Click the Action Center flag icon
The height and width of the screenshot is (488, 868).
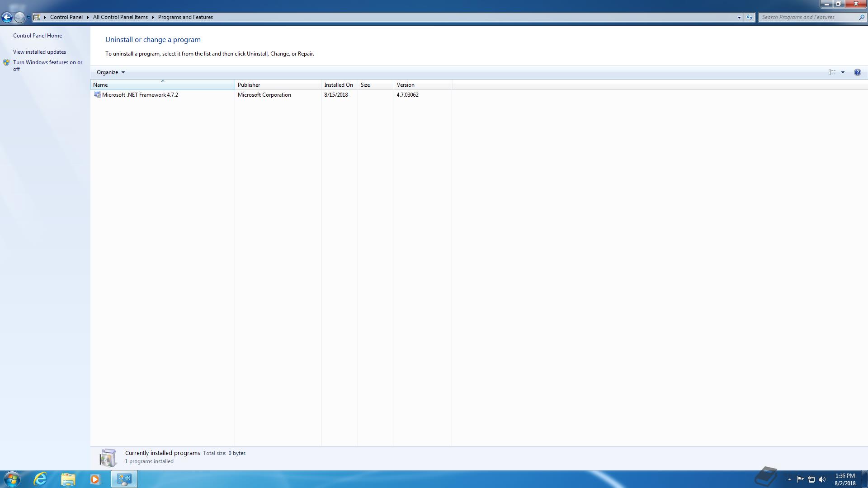[x=800, y=479]
